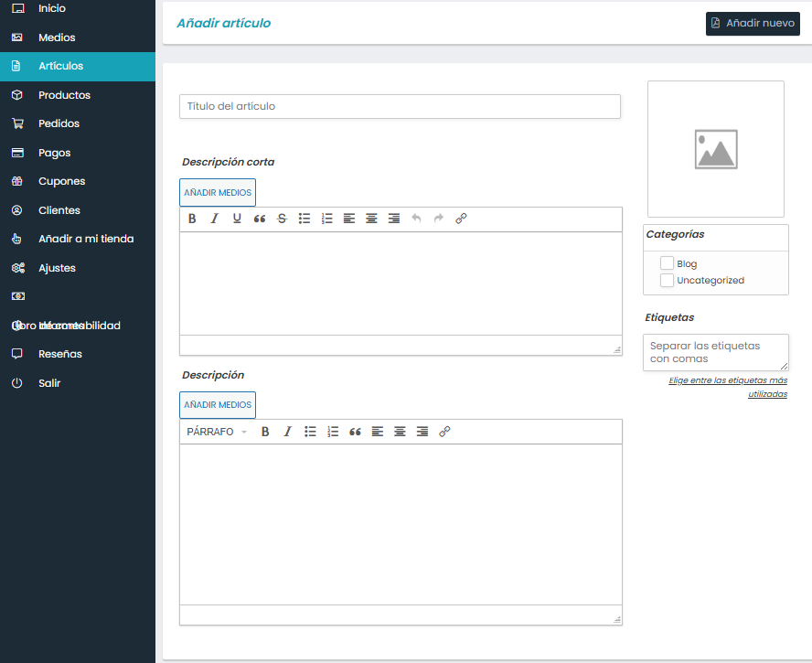Screen dimensions: 812x663
Task: Click the etiquetas text area
Action: click(715, 352)
